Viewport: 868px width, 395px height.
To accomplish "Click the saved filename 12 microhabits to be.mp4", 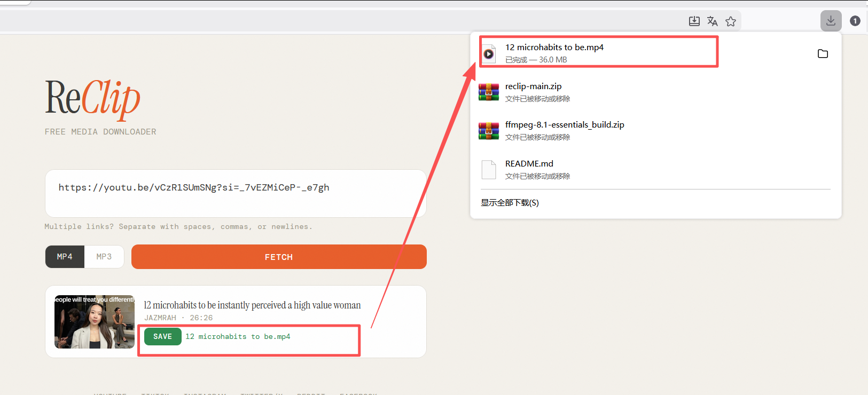I will pos(238,337).
